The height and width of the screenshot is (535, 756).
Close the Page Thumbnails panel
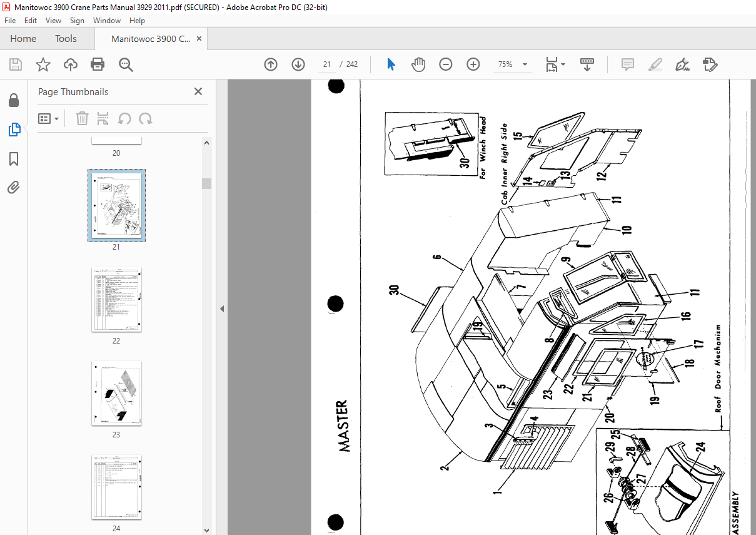tap(198, 91)
